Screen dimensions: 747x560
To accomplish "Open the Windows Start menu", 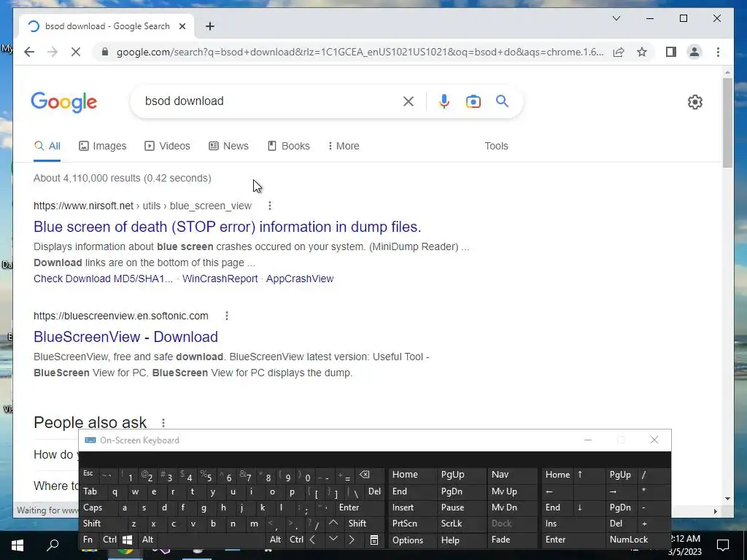I will tap(18, 545).
